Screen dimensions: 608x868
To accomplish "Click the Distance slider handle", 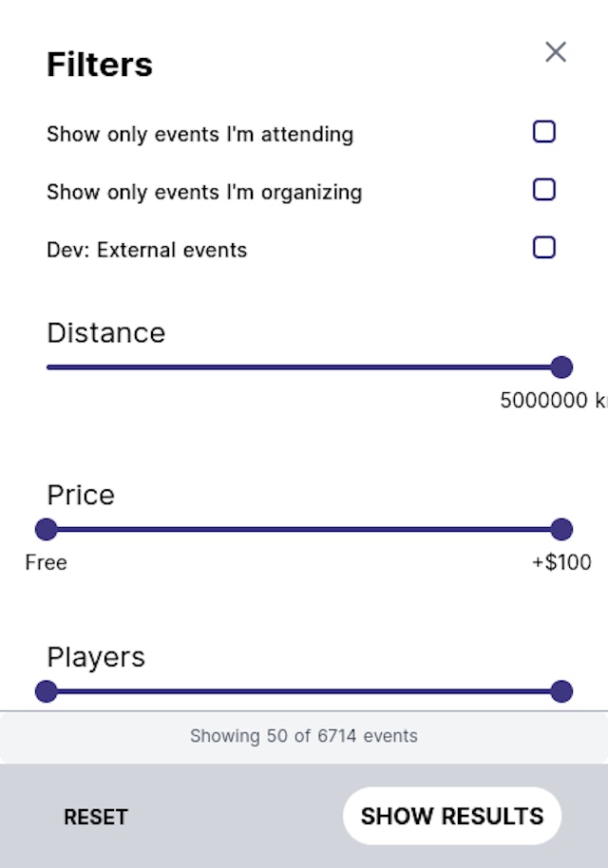I will click(x=561, y=367).
